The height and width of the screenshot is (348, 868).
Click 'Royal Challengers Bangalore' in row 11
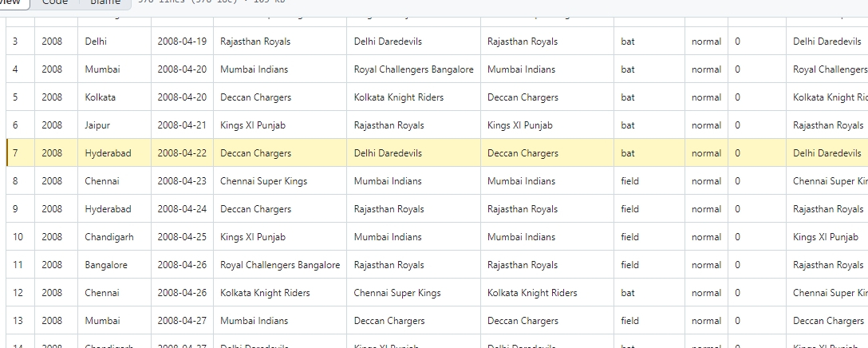(280, 265)
